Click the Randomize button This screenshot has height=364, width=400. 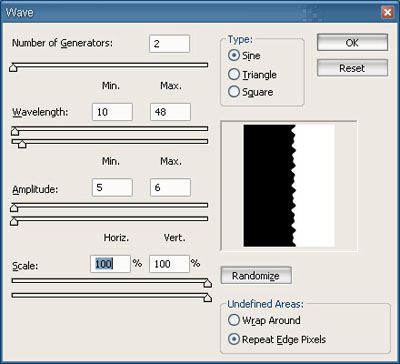pyautogui.click(x=256, y=276)
